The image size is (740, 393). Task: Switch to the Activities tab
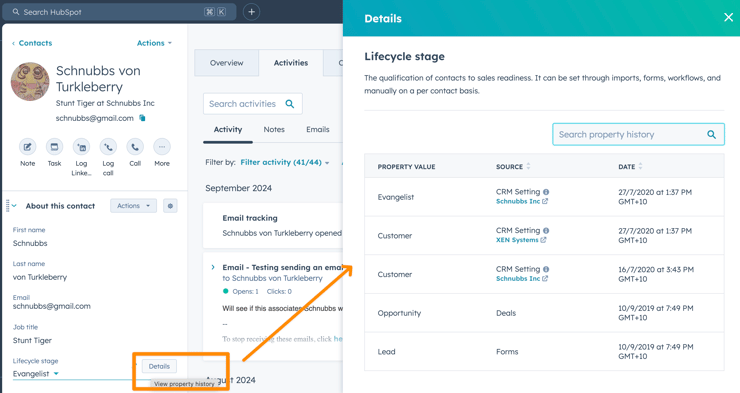click(291, 63)
